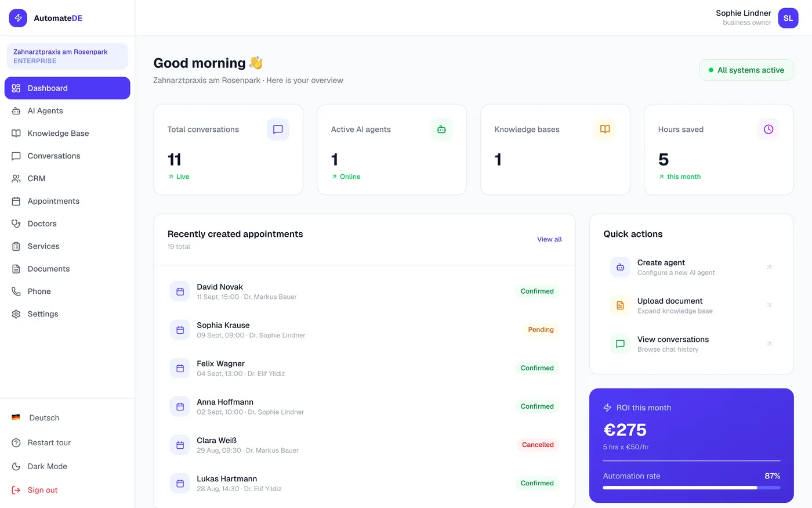
Task: Click the SL user avatar
Action: [788, 18]
